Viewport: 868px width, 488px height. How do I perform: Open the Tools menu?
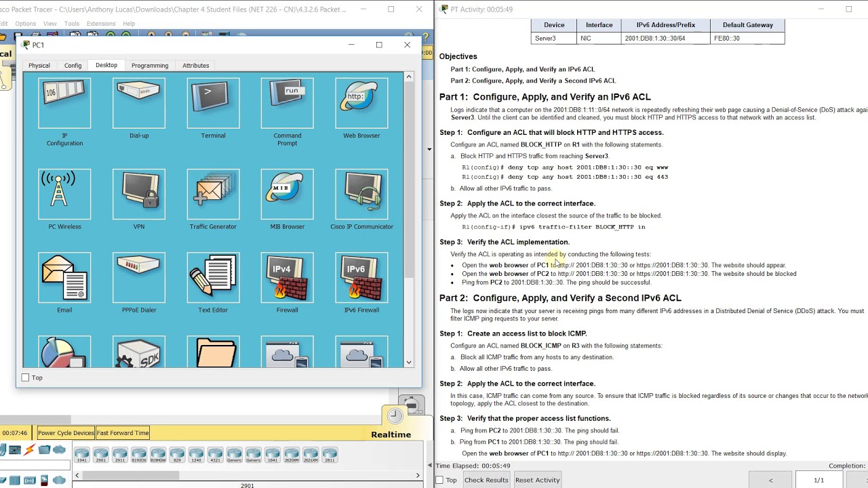[x=72, y=24]
